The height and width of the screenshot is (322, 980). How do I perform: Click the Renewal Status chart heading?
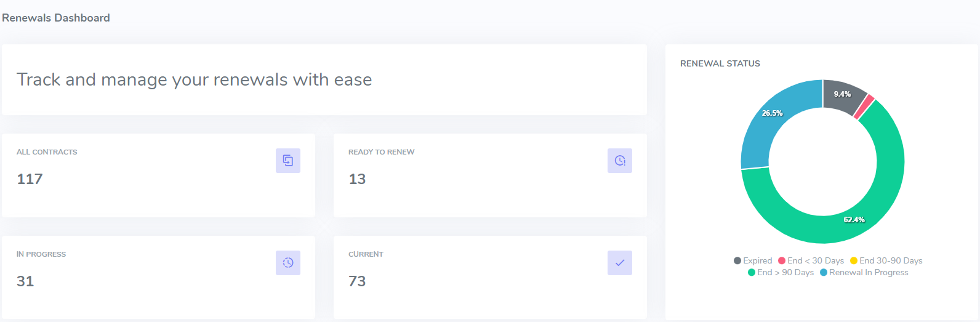pyautogui.click(x=720, y=63)
